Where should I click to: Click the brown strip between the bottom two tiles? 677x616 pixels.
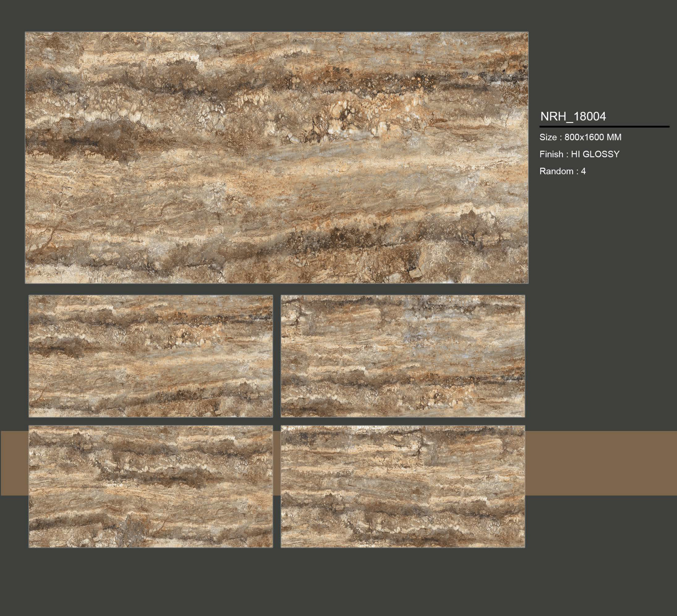[x=277, y=463]
